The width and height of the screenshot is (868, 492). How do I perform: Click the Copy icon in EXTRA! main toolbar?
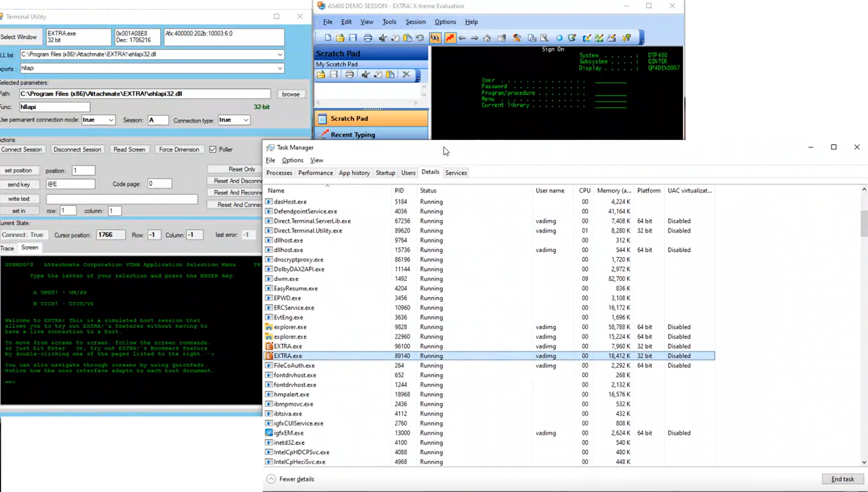coord(395,38)
